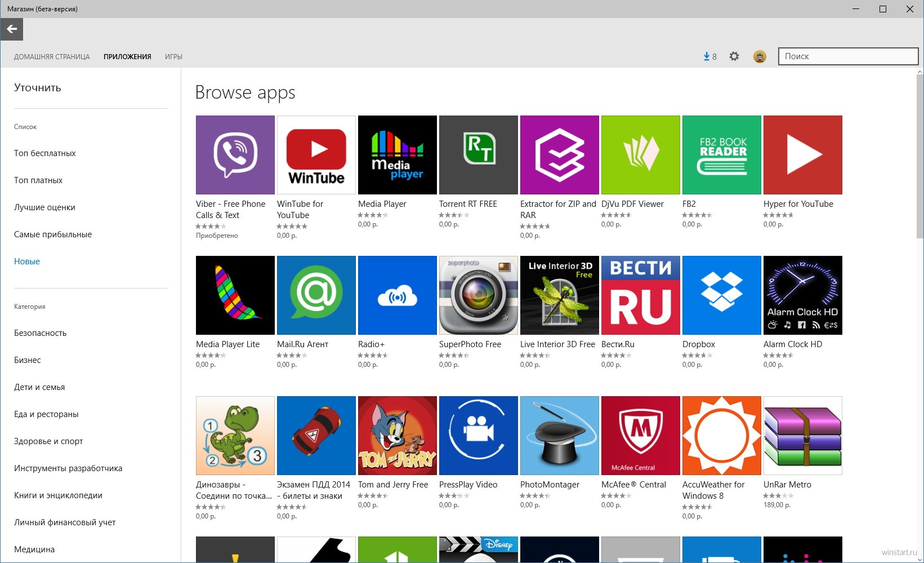The image size is (924, 563).
Task: Click the user account avatar
Action: pos(760,56)
